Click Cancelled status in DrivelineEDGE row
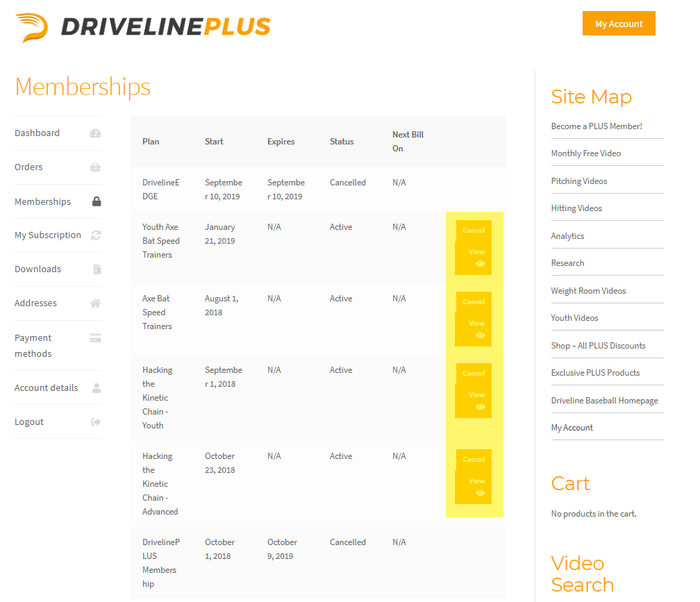This screenshot has width=700, height=602. point(348,183)
